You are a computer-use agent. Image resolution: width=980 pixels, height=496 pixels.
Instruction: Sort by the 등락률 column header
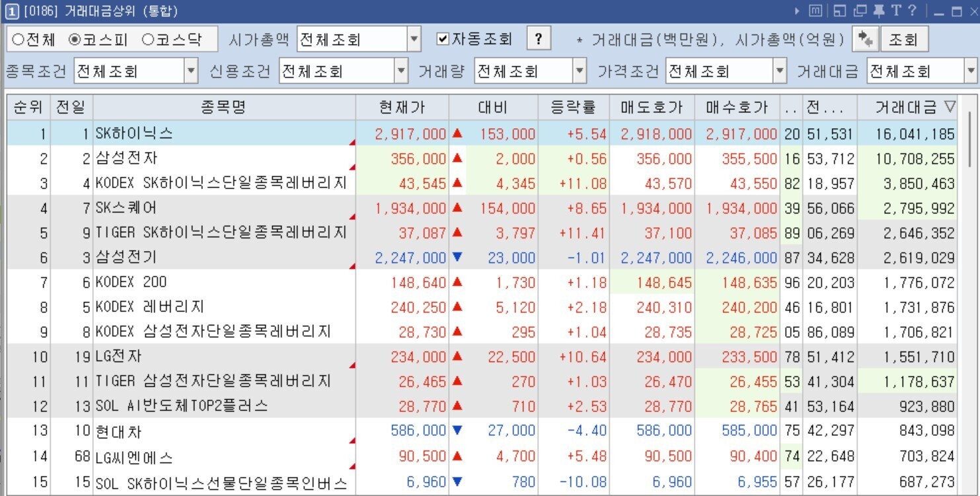[574, 107]
